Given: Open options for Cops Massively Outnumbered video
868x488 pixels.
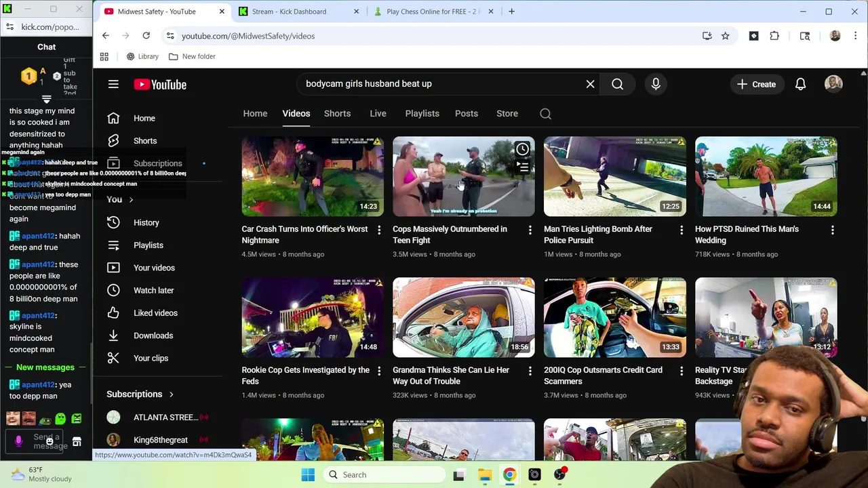Looking at the screenshot, I should coord(530,230).
